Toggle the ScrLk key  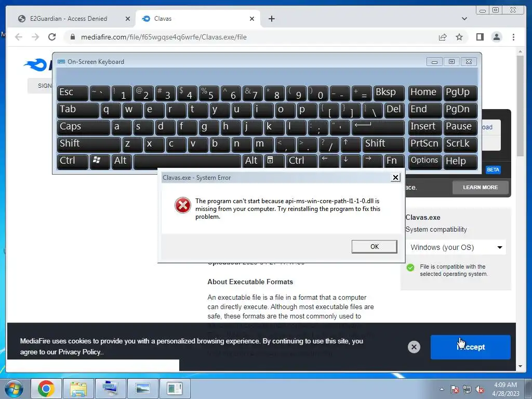coord(460,144)
